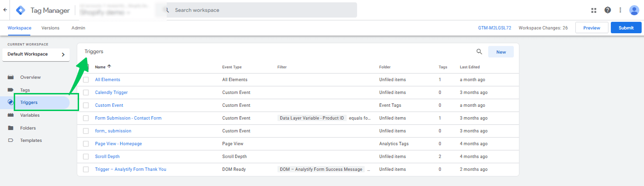Open Form Submission - Contact Form trigger
The height and width of the screenshot is (186, 644).
click(128, 118)
